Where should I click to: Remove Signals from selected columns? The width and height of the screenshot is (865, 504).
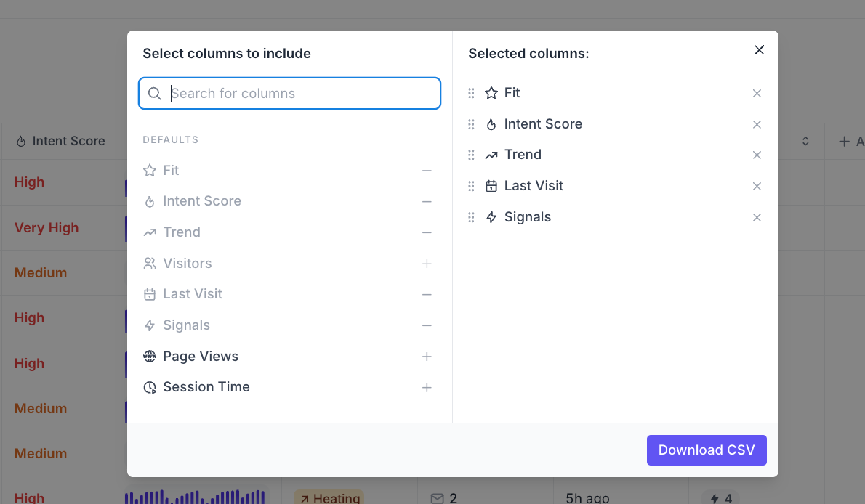coord(757,217)
